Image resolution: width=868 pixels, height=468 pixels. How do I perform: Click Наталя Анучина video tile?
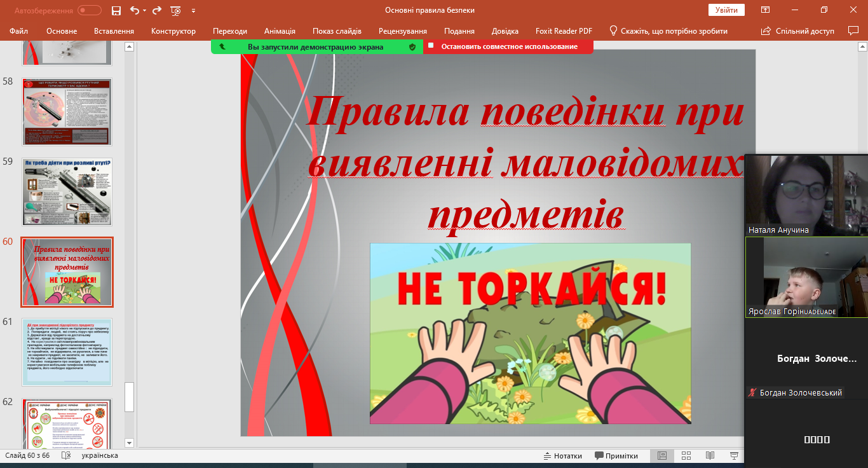(806, 195)
